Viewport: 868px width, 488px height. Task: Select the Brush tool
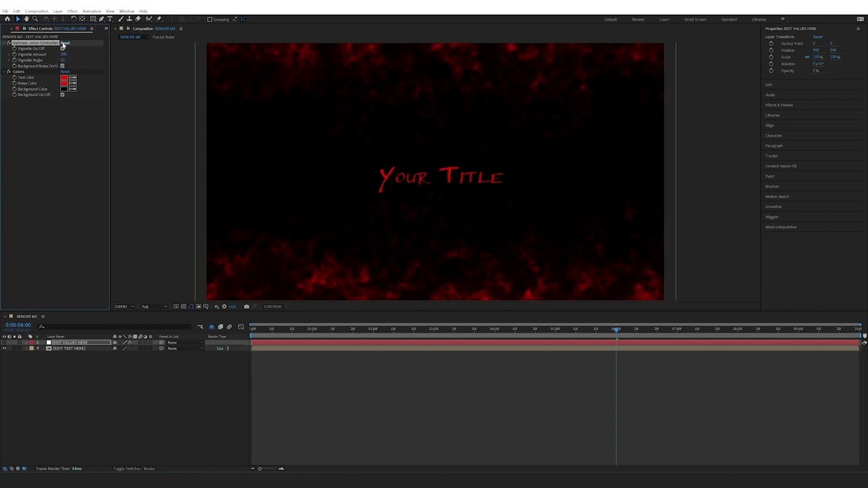(x=121, y=19)
